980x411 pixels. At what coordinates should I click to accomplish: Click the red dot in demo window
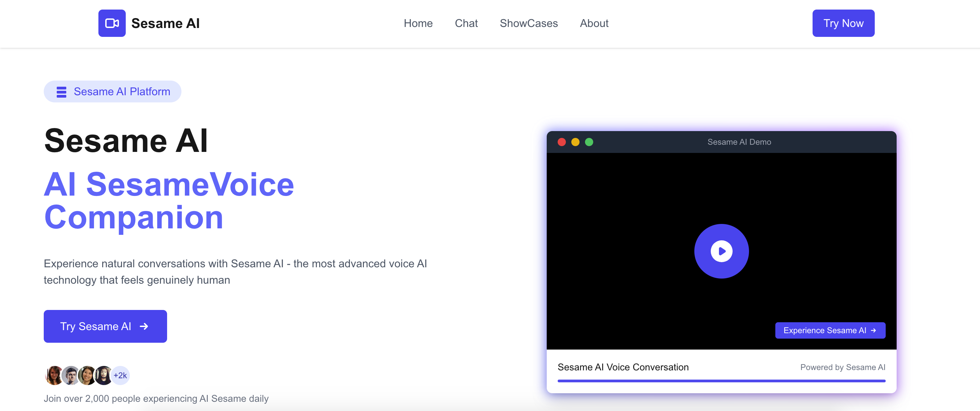tap(561, 142)
